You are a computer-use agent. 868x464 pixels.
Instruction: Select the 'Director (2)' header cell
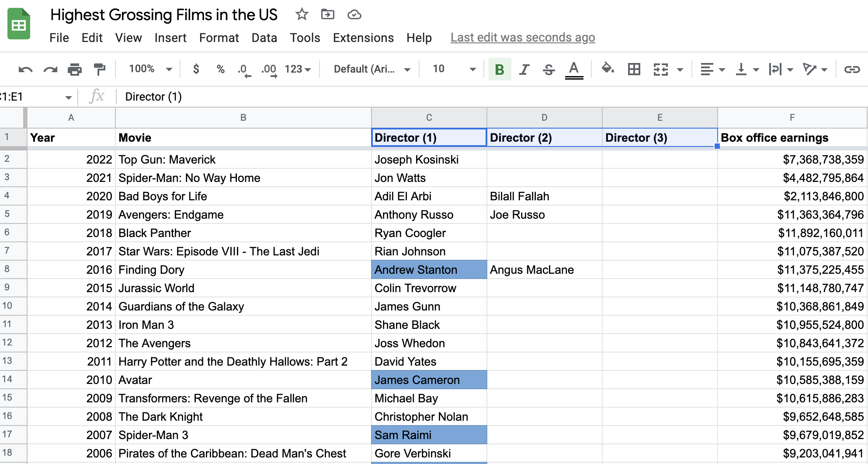[x=545, y=137]
